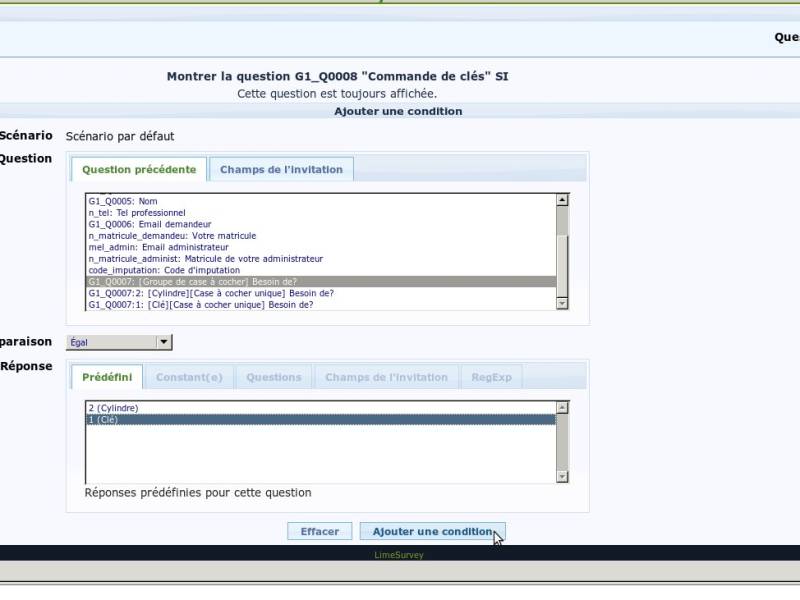Click the question list scroll-down arrow
Screen dimensions: 800x600
click(562, 304)
